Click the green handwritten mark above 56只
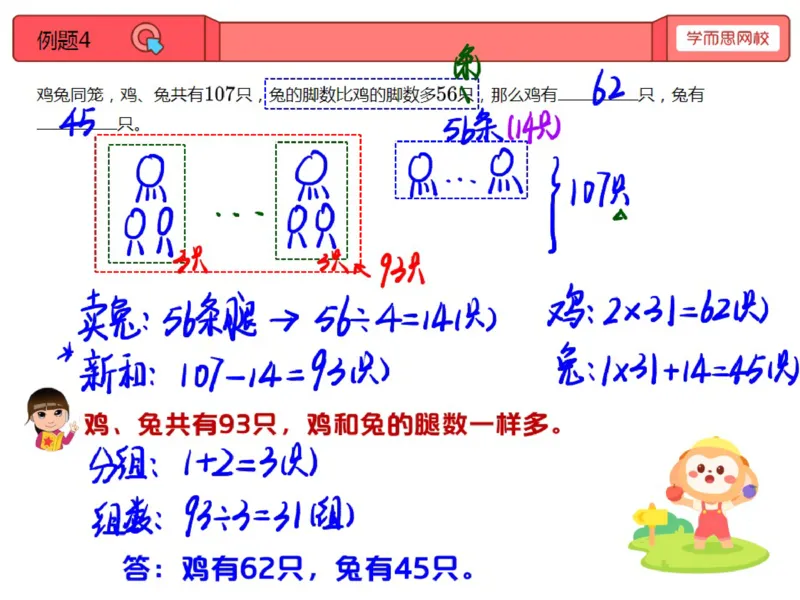800x600 pixels. (466, 65)
